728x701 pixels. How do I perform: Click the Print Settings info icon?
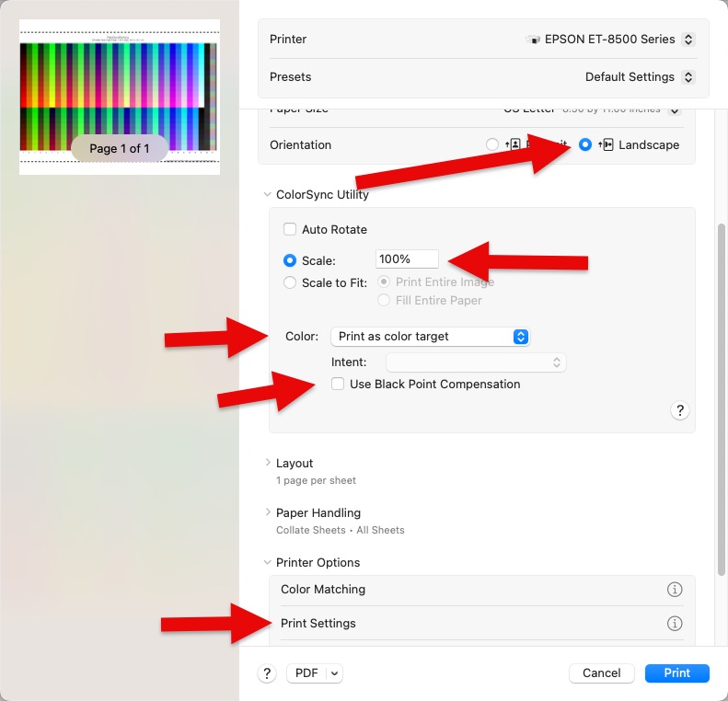674,624
